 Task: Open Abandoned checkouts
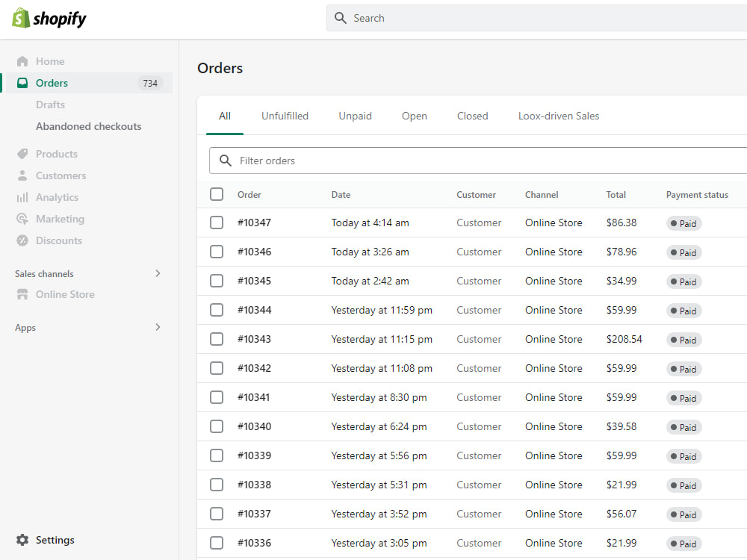click(x=89, y=126)
